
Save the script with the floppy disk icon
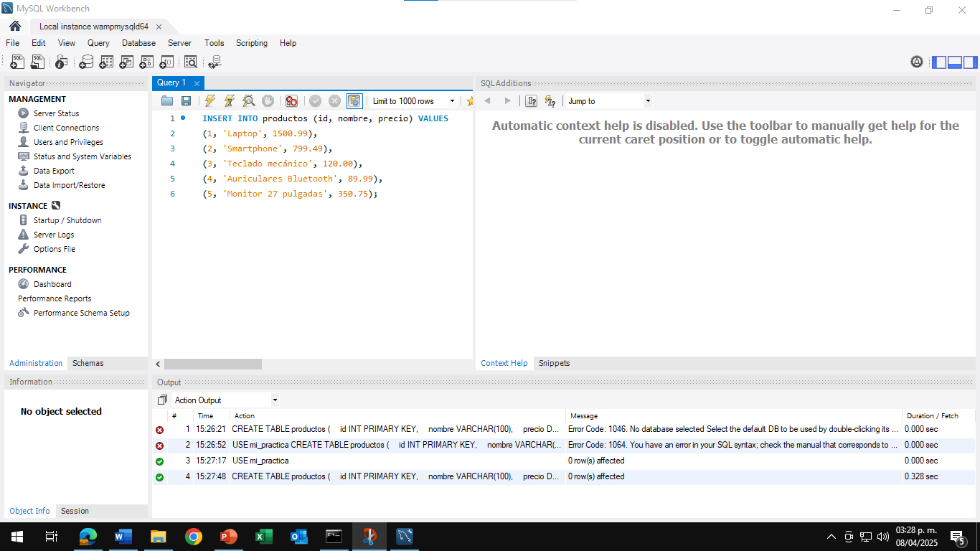(186, 101)
